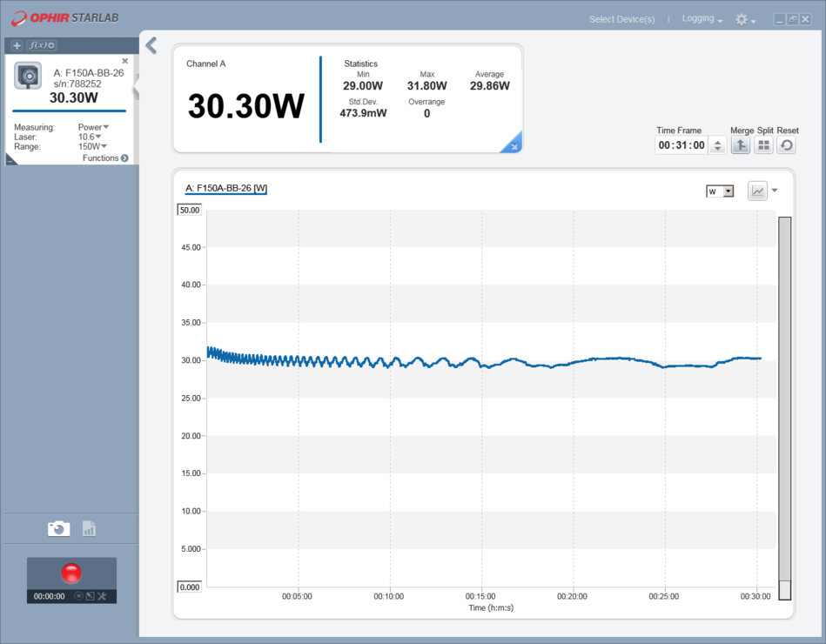Click the logging setup wrench icon

point(102,596)
